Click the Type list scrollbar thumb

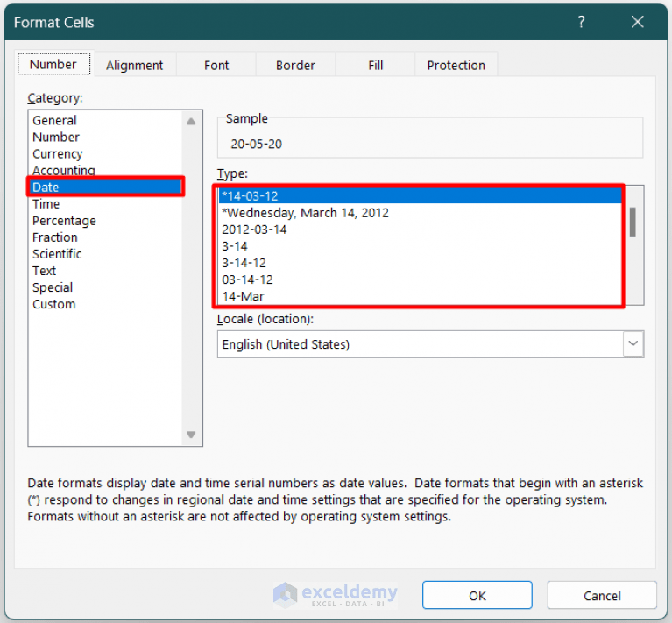click(633, 222)
